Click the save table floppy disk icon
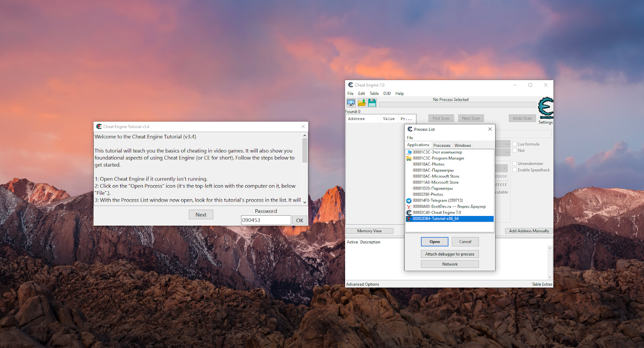The height and width of the screenshot is (348, 644). coord(372,103)
